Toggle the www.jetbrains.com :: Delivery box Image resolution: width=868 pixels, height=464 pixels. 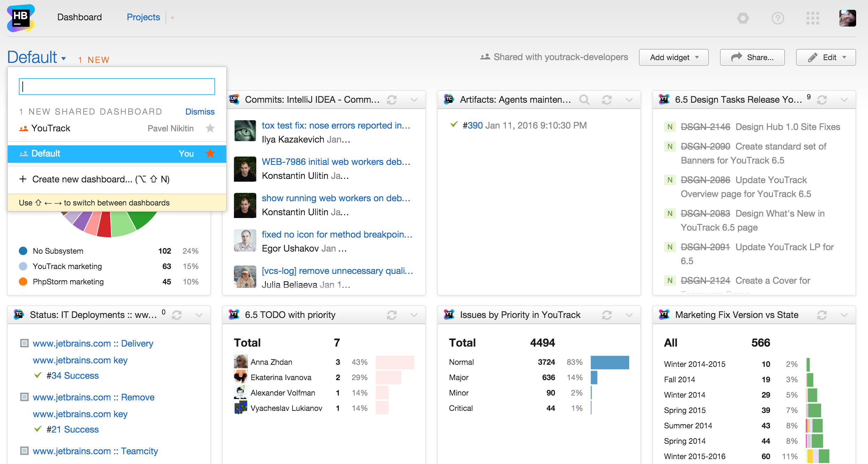(24, 343)
